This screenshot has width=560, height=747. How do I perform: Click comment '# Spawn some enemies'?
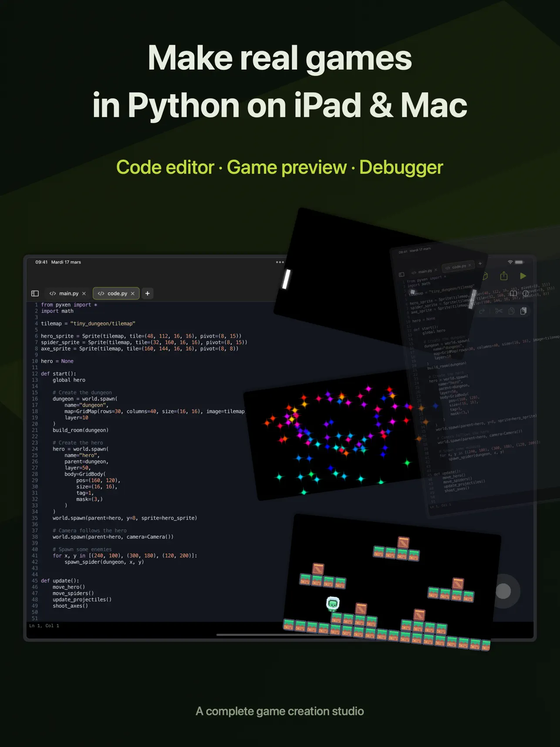pos(82,549)
